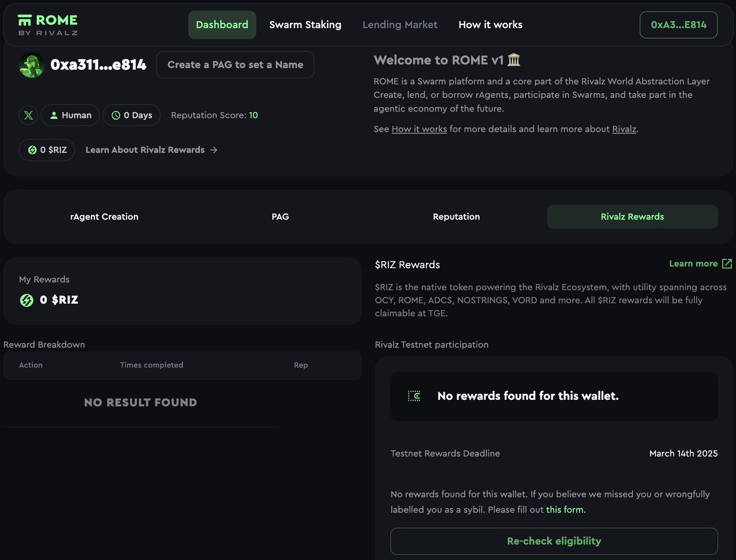Image resolution: width=736 pixels, height=560 pixels.
Task: Click the dotted icon beside No rewards found
Action: click(x=414, y=396)
